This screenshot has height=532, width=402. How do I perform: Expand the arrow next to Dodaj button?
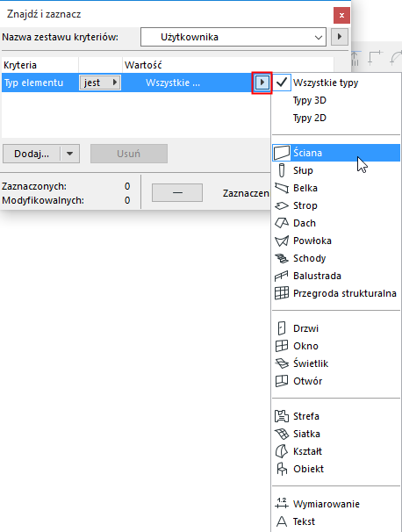70,154
